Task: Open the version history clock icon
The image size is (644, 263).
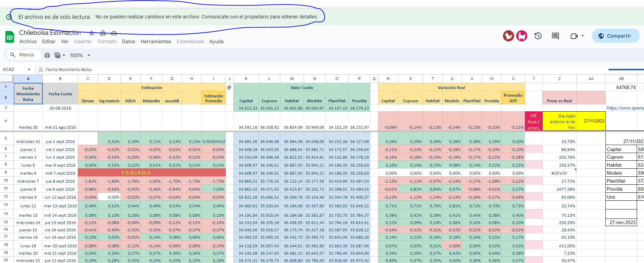Action: 538,36
